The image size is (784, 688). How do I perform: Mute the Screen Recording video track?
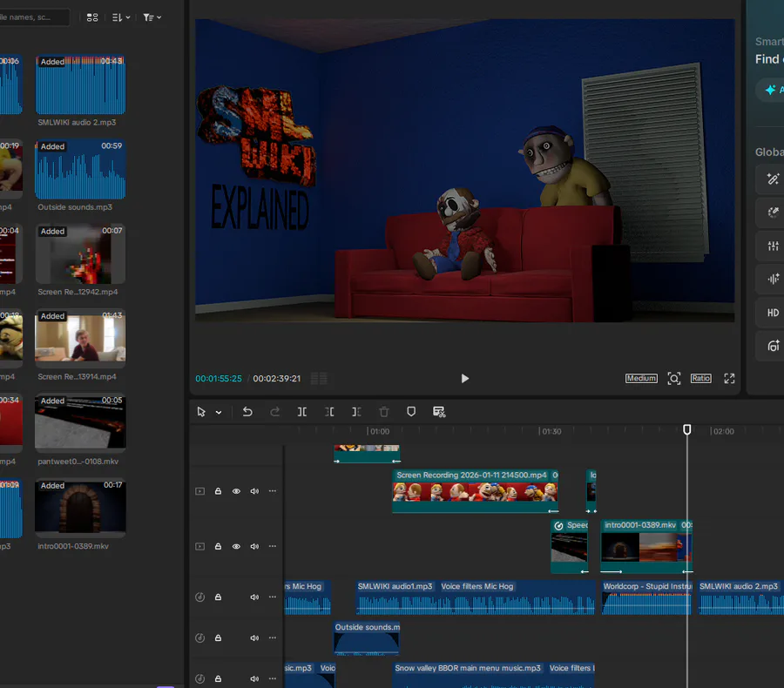coord(254,491)
